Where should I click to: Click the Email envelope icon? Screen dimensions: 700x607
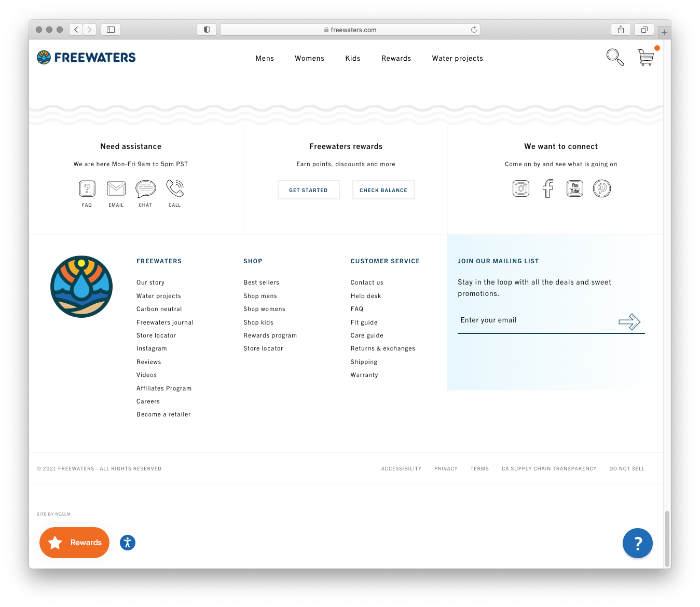[x=116, y=188]
